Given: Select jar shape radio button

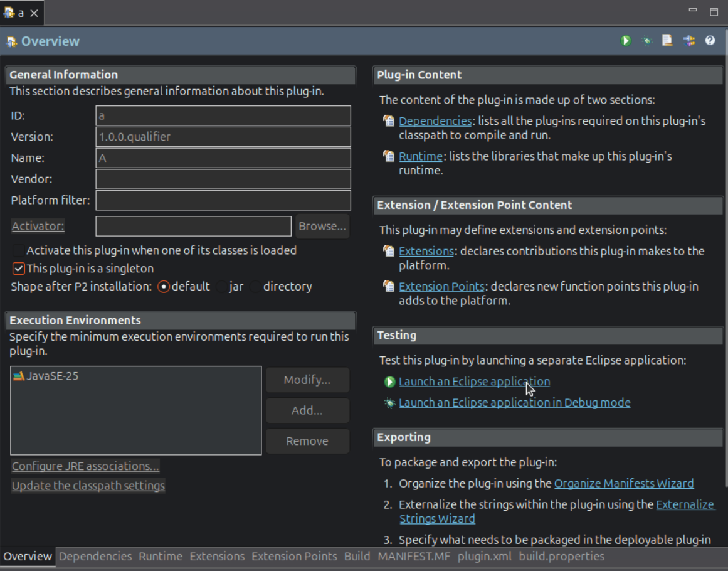Looking at the screenshot, I should tap(221, 287).
